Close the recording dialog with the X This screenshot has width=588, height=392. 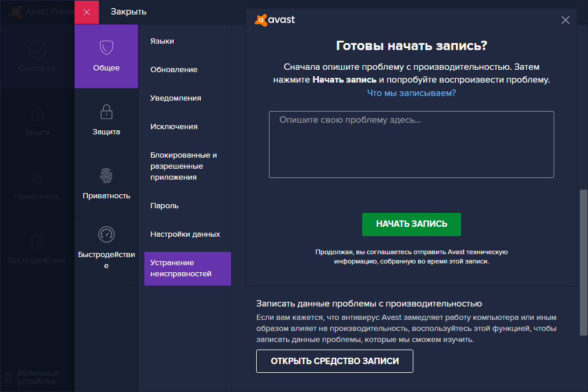pyautogui.click(x=565, y=20)
